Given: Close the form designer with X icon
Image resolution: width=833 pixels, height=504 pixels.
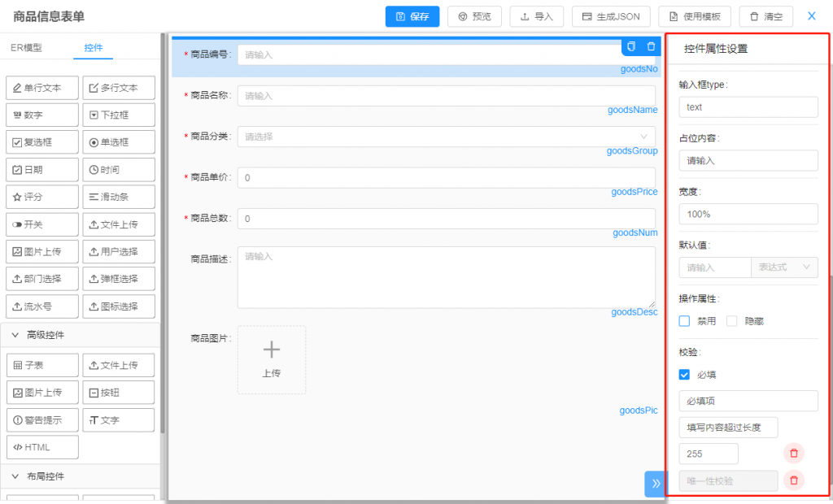Looking at the screenshot, I should (811, 16).
